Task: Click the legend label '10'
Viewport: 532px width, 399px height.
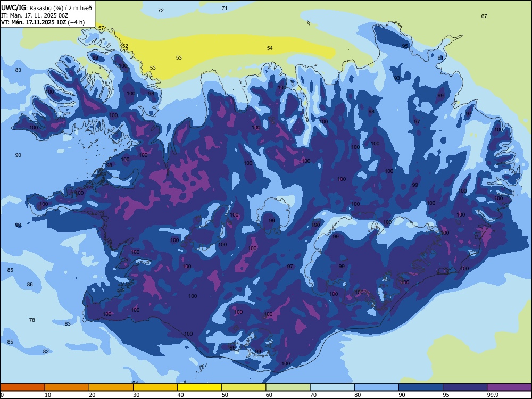Action: point(48,395)
